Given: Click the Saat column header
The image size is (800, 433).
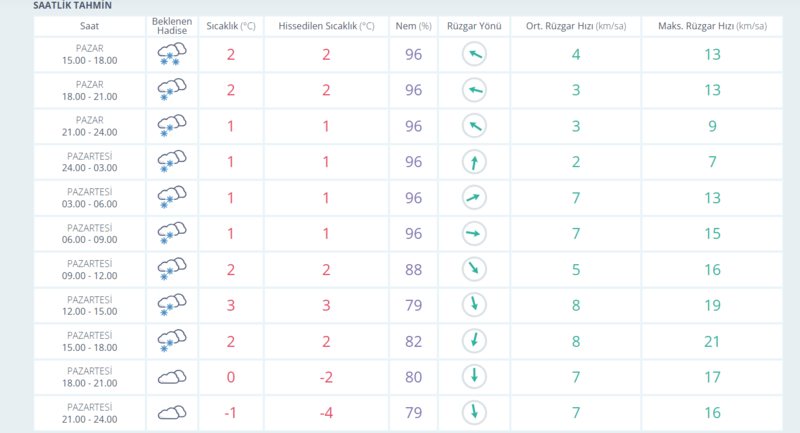Looking at the screenshot, I should coord(89,25).
